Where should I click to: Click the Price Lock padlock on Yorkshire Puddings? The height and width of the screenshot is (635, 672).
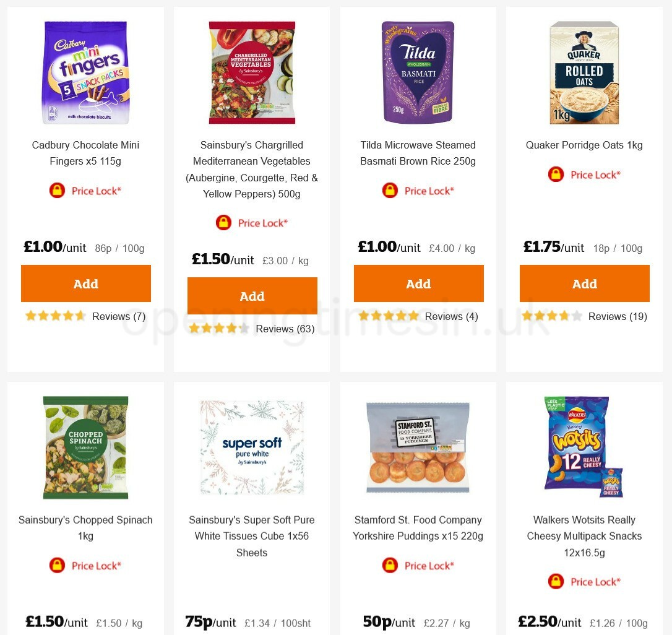pos(390,565)
